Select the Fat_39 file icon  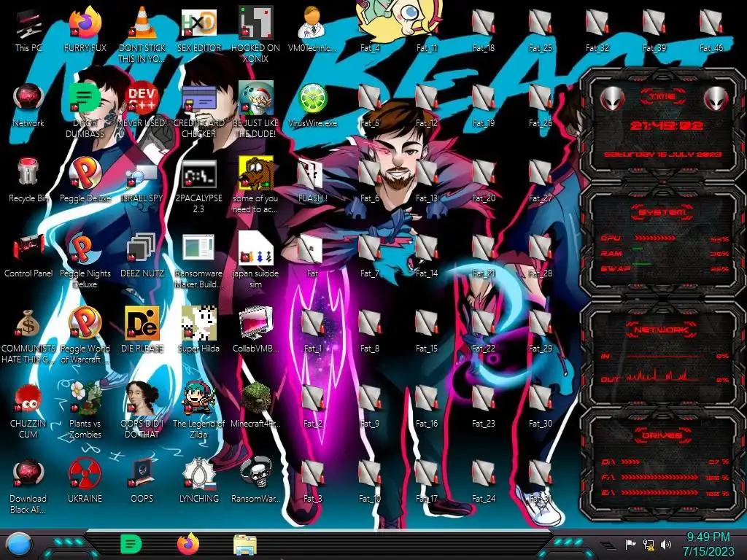(654, 29)
